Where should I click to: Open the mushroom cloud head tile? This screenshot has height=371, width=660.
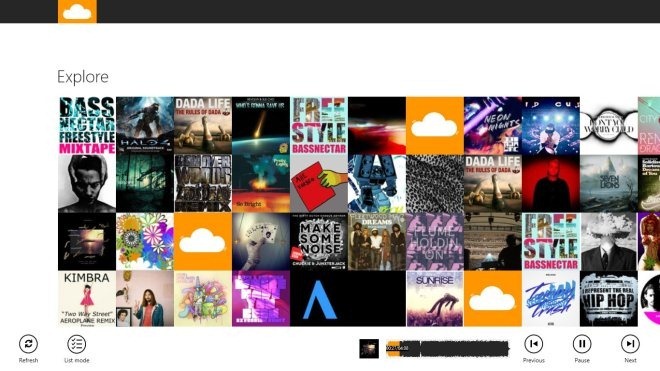(x=609, y=241)
